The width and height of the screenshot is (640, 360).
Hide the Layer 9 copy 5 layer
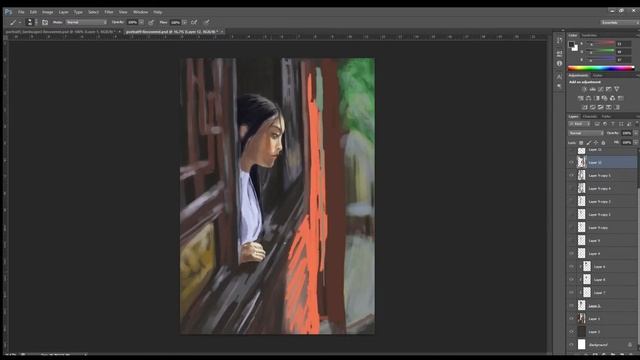(571, 176)
